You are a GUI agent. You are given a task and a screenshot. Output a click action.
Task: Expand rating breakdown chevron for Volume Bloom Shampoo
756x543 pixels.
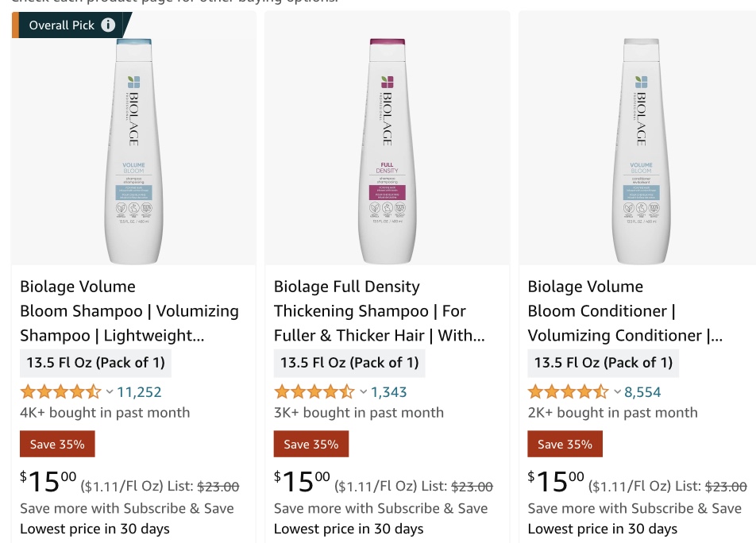pos(110,391)
